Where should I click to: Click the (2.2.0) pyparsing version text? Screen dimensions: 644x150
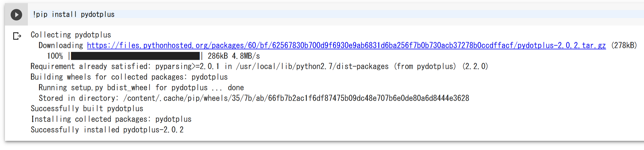(x=475, y=66)
